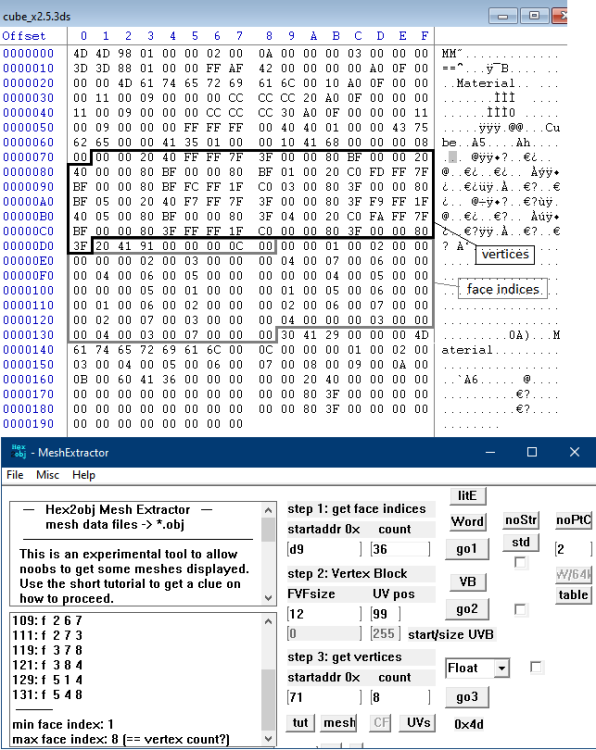The height and width of the screenshot is (750, 596).
Task: Click the greyed CF button
Action: pos(381,723)
